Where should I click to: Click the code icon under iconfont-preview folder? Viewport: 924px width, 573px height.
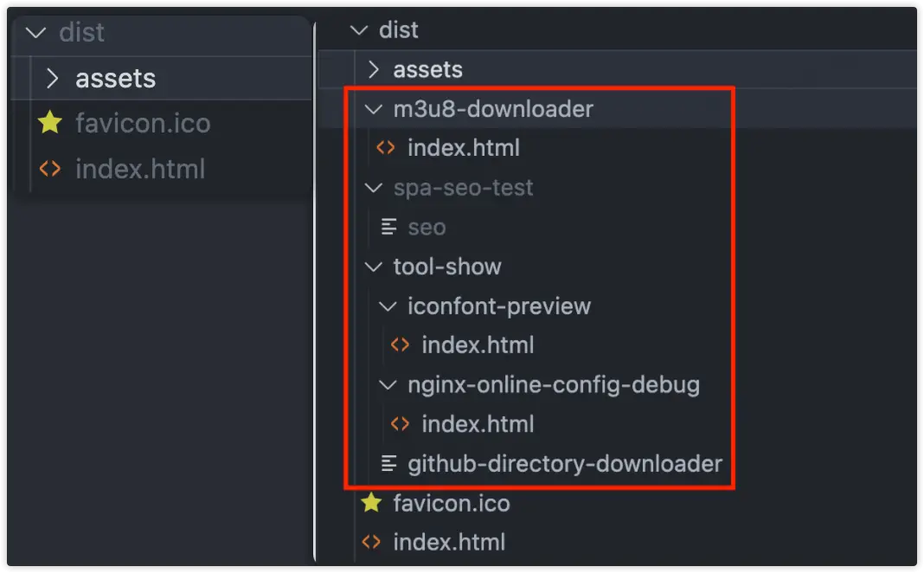coord(400,345)
